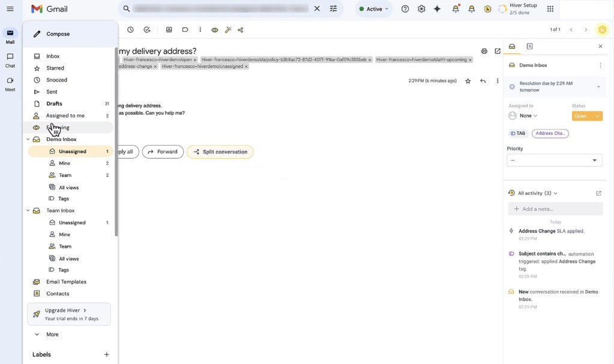Click the move-to icon in the toolbar
The width and height of the screenshot is (614, 364).
click(x=169, y=29)
